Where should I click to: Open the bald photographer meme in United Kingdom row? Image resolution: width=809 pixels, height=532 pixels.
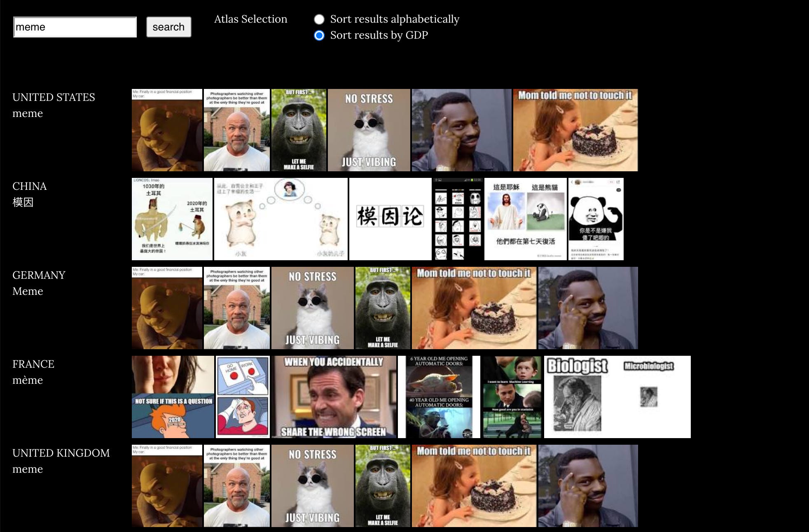click(x=237, y=486)
